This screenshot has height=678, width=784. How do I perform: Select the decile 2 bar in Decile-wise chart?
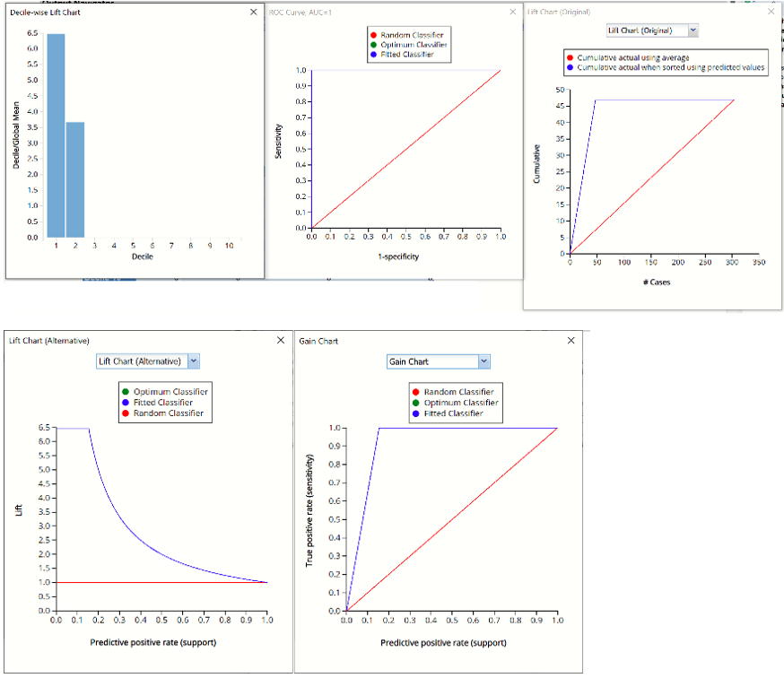coord(75,179)
